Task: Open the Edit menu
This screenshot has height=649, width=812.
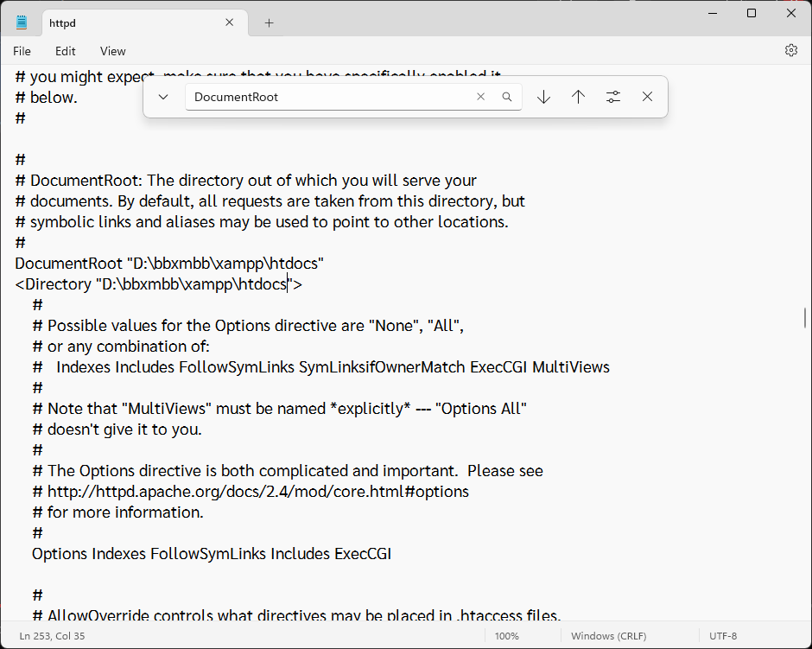Action: (66, 51)
